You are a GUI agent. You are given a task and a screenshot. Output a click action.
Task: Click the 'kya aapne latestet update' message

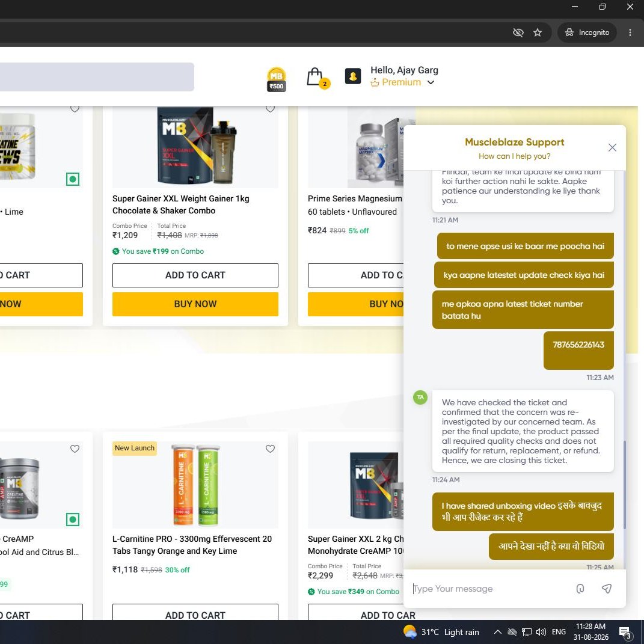(524, 275)
